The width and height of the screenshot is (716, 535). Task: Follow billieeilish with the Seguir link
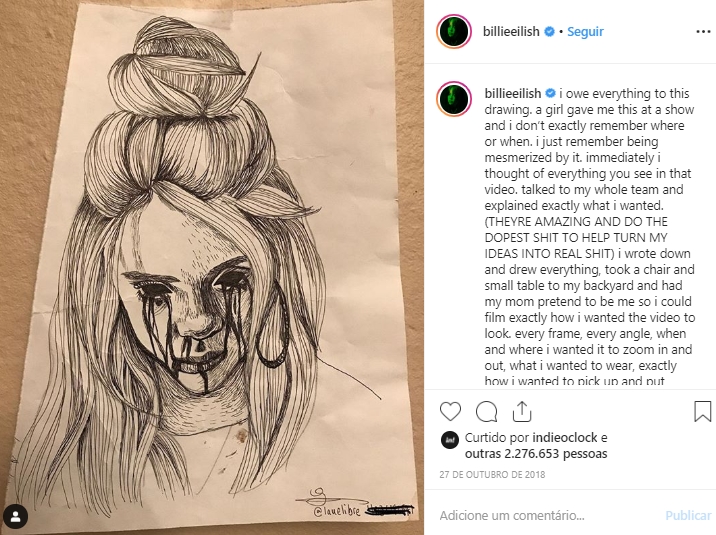point(585,31)
